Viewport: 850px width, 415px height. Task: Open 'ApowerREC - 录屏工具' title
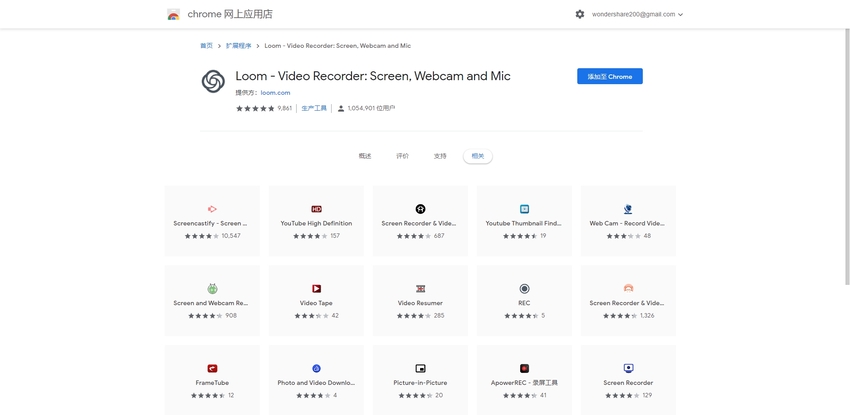[524, 382]
